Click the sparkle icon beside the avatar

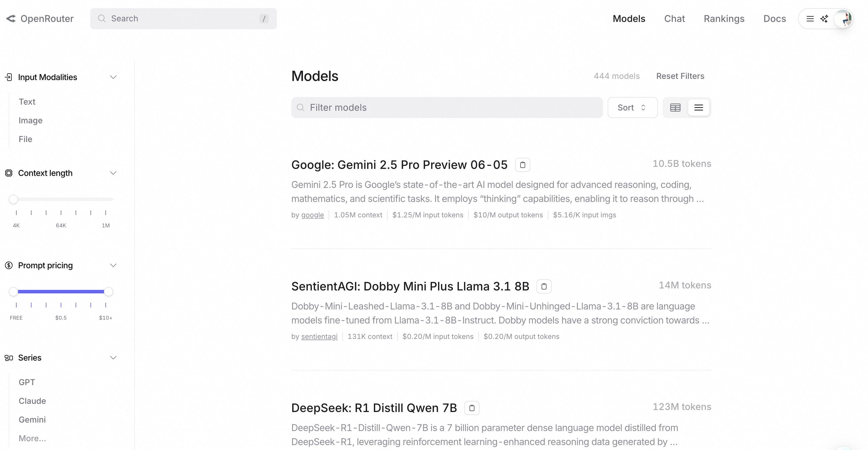pyautogui.click(x=824, y=18)
